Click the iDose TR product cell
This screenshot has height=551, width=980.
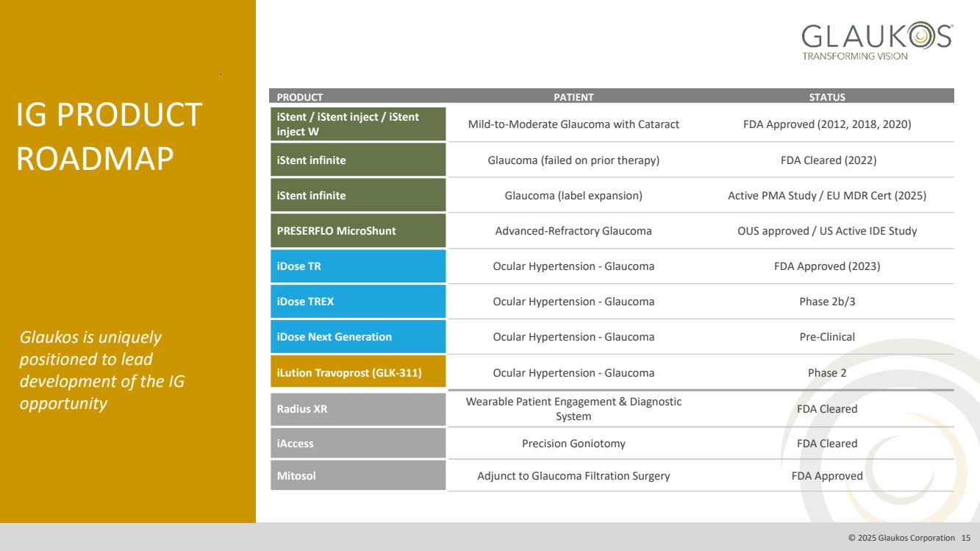tap(357, 266)
